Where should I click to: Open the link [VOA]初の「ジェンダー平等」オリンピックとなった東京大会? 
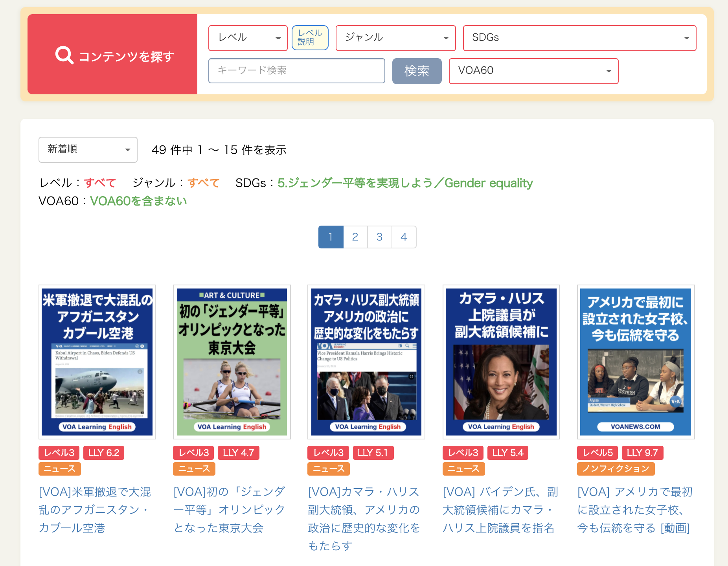pyautogui.click(x=230, y=510)
